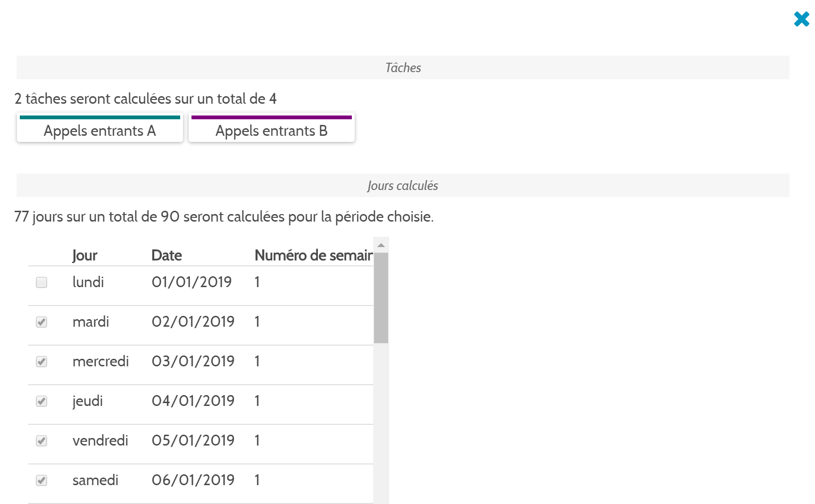Uncheck the mercredi 03/01/2019 checkbox
Viewport: 815px width, 504px height.
(x=42, y=362)
